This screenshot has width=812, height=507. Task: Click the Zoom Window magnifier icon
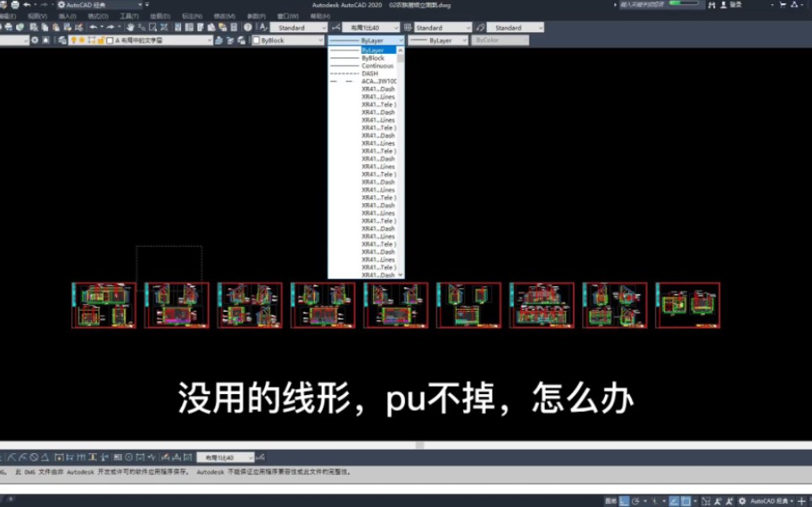point(152,26)
